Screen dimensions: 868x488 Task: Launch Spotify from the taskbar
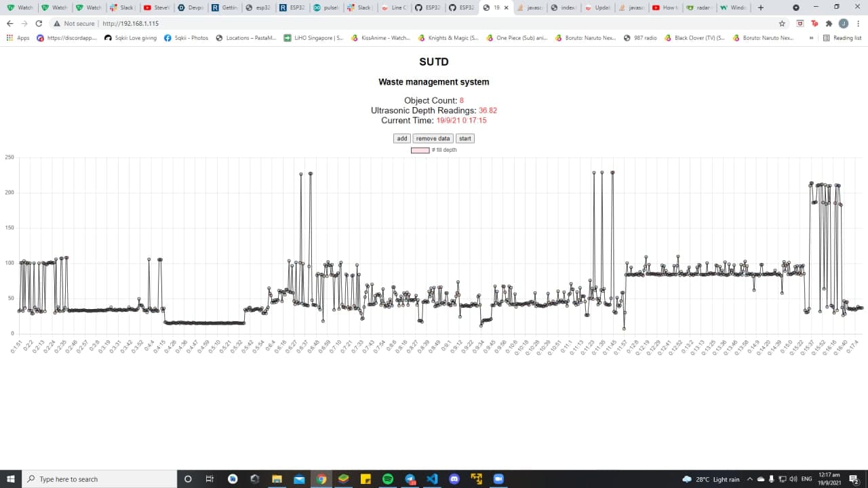[x=387, y=479]
